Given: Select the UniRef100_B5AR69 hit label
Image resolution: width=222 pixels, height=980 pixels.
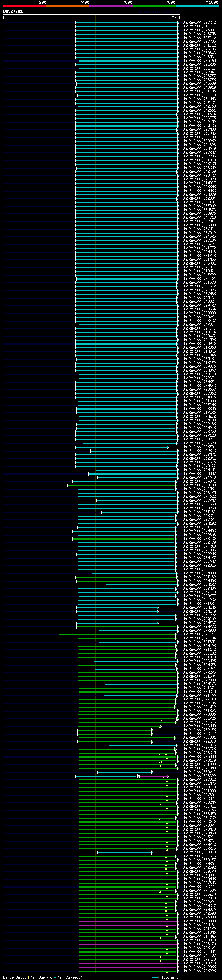Looking at the screenshot, I should tap(199, 141).
